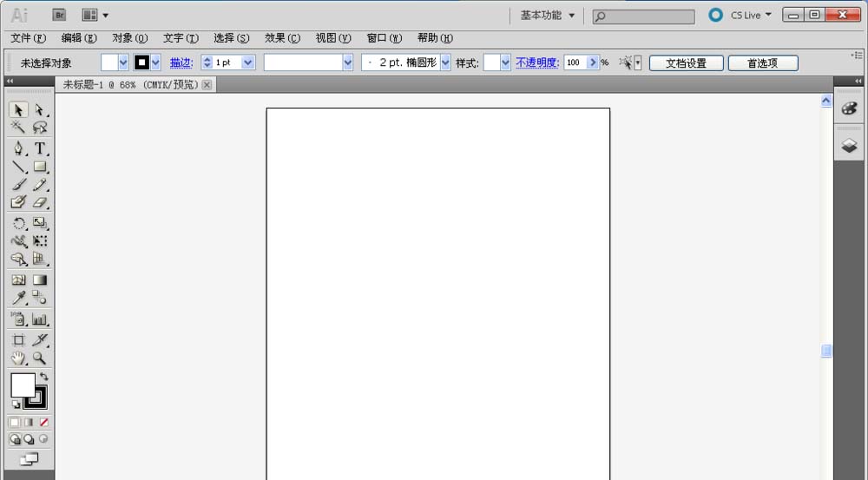The height and width of the screenshot is (480, 868).
Task: Click the 描边 stroke link
Action: (181, 62)
